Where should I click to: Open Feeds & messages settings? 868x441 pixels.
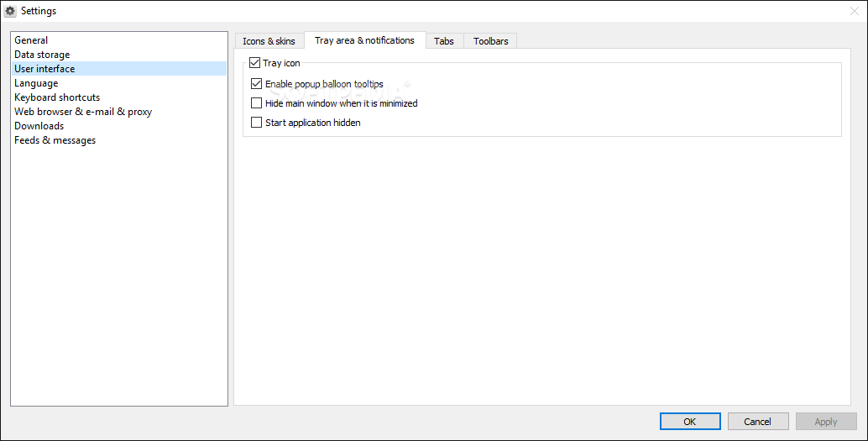pos(119,140)
